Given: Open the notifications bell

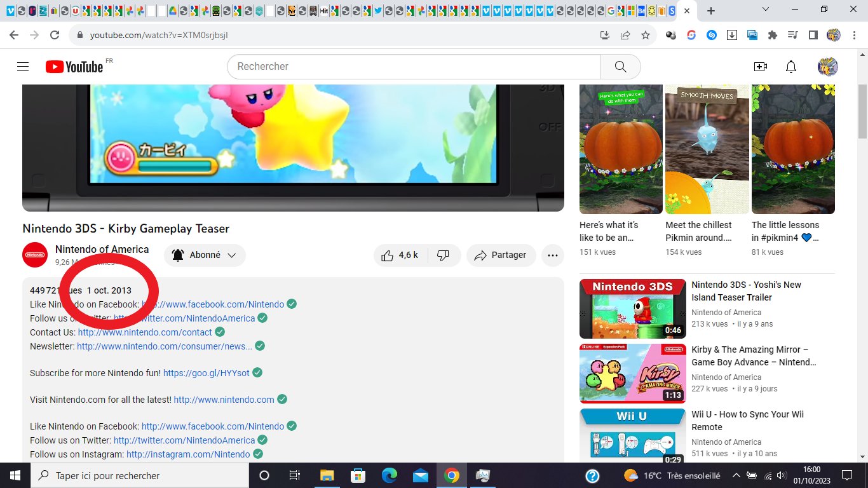Looking at the screenshot, I should tap(791, 67).
